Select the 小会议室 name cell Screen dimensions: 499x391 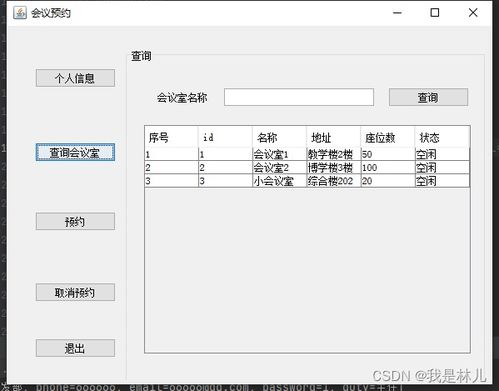tap(279, 181)
